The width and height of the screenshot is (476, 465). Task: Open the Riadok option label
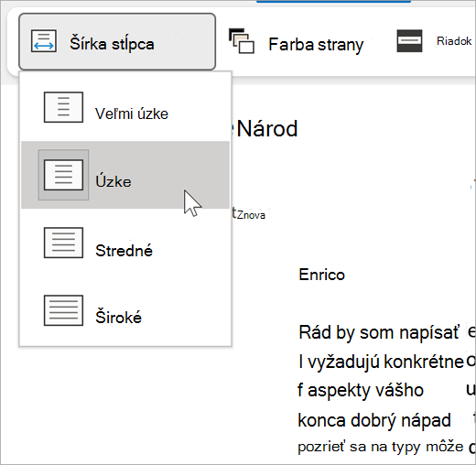click(x=454, y=41)
